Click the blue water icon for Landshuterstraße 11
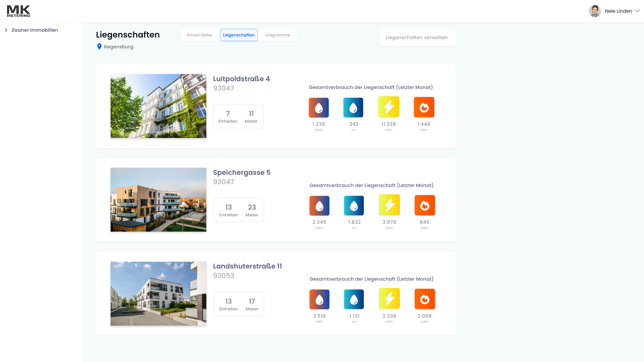Image resolution: width=644 pixels, height=362 pixels. point(354,299)
